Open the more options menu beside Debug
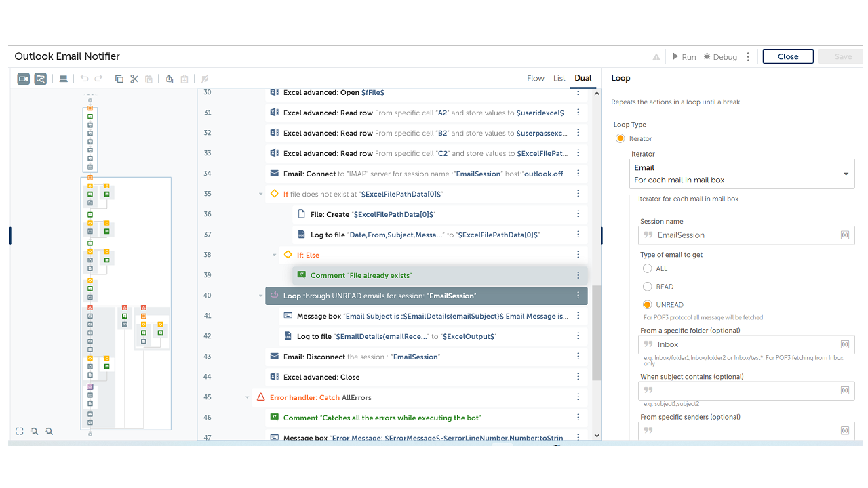 tap(748, 57)
